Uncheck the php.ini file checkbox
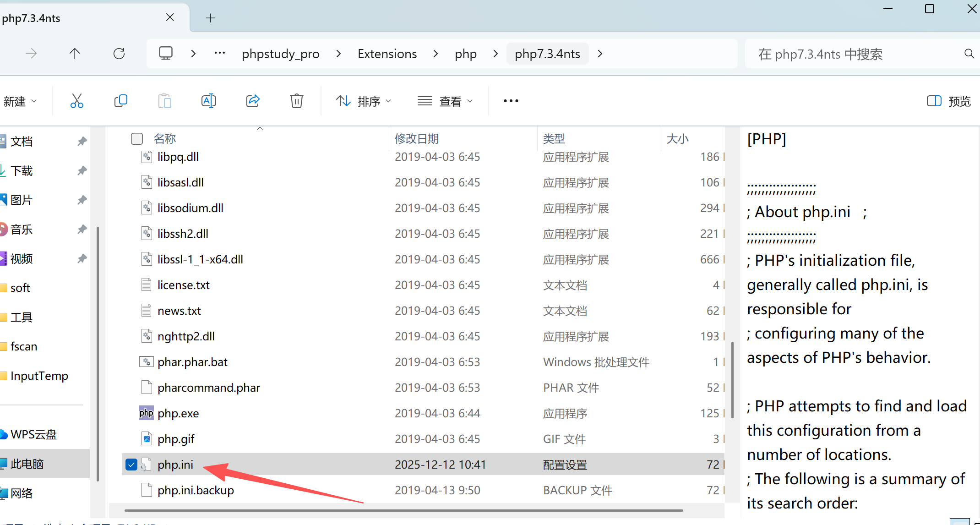The height and width of the screenshot is (525, 980). point(131,465)
